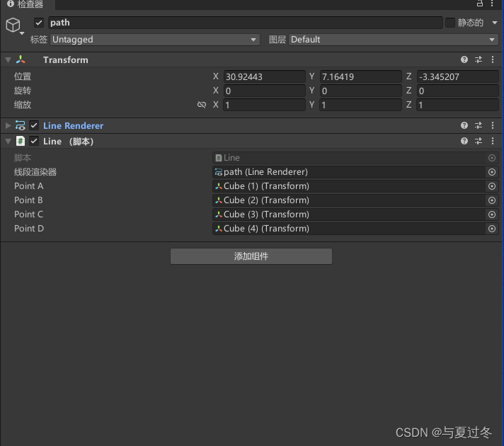Collapse the Transform component foldout

pyautogui.click(x=8, y=59)
